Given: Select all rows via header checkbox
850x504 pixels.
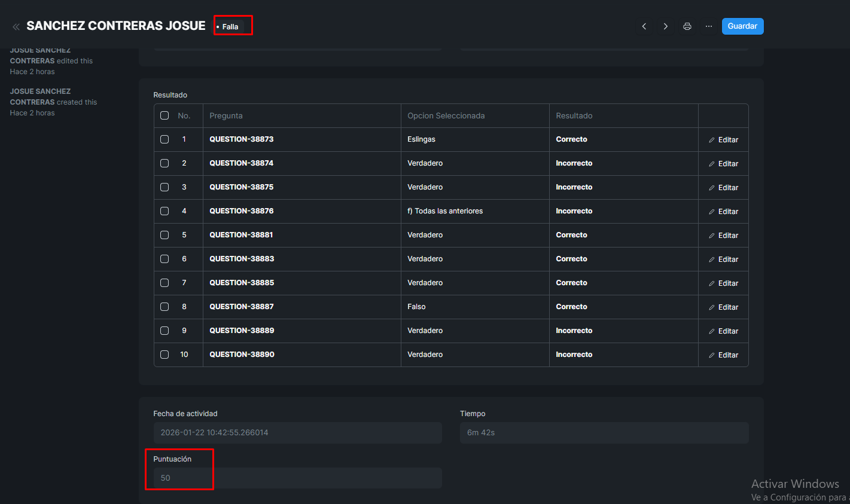Looking at the screenshot, I should (164, 115).
